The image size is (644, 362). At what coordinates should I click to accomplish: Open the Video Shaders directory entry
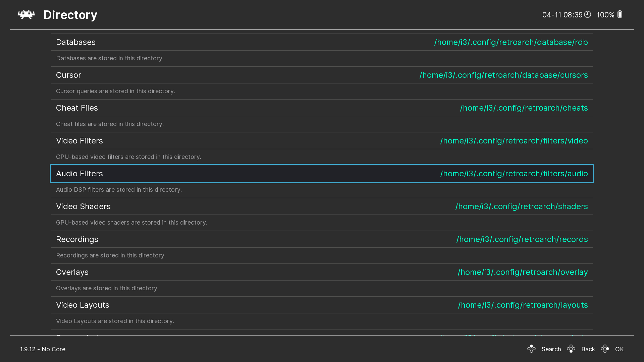click(x=83, y=206)
